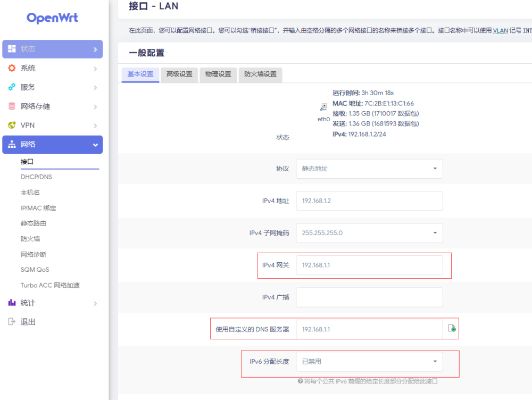Click the VLAN abbreviation in the description

(501, 30)
